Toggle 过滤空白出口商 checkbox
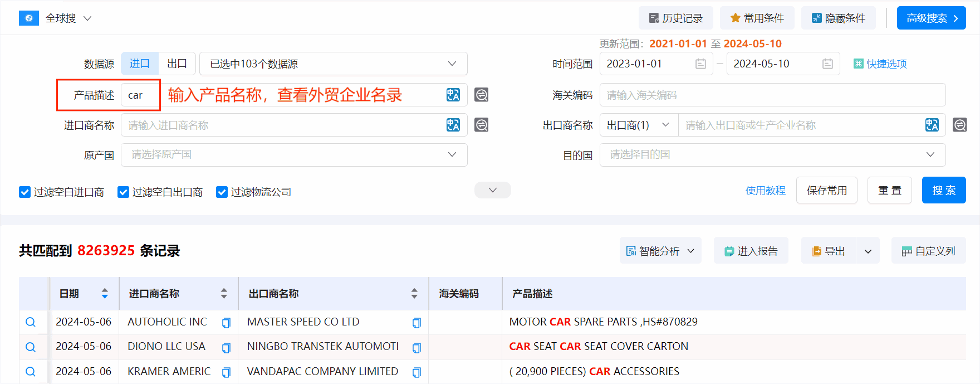 pos(123,192)
